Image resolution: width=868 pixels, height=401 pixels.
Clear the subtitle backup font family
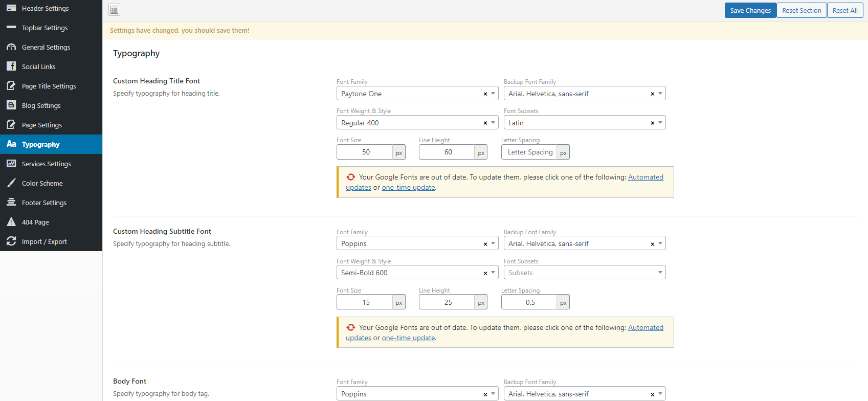coord(653,244)
